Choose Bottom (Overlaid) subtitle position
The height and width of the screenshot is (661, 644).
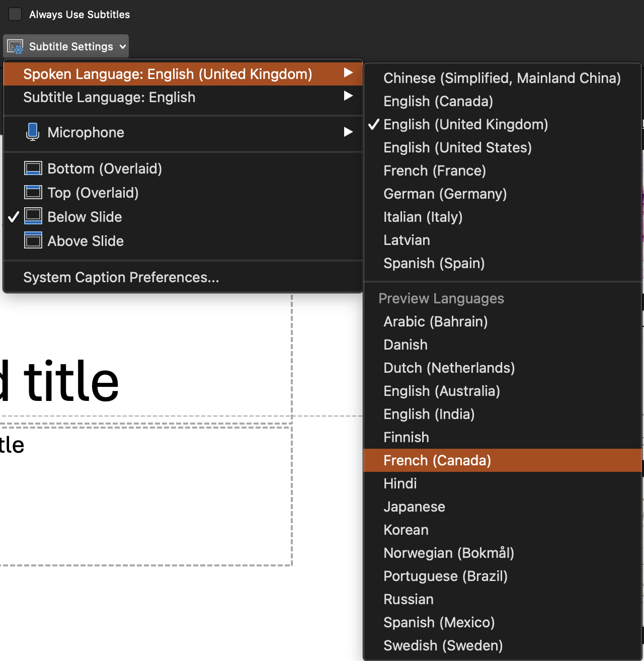tap(183, 169)
